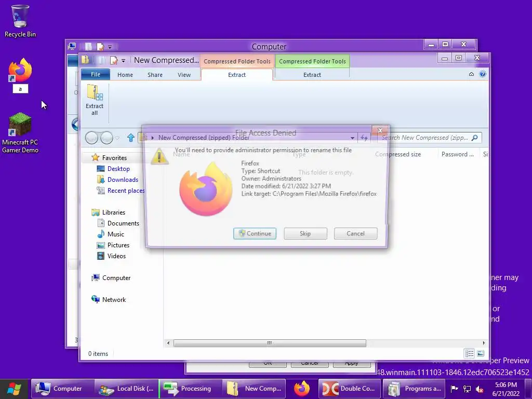
Task: Select the green Extract tab
Action: point(312,75)
